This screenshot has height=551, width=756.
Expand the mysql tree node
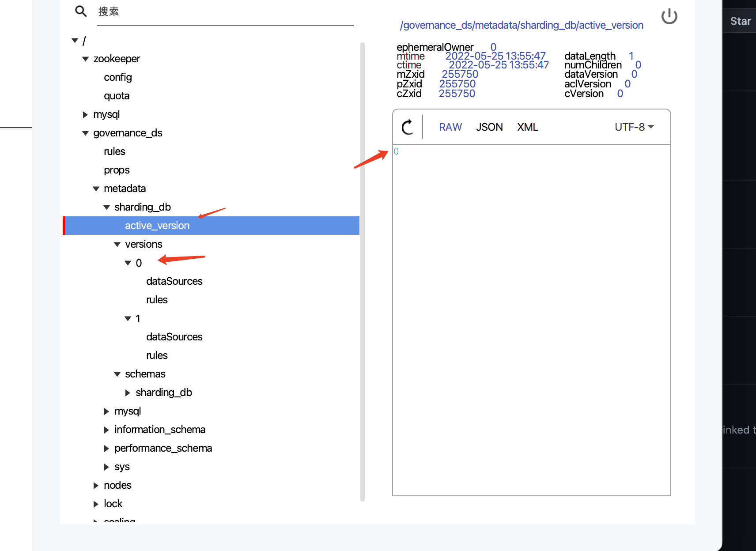[85, 114]
